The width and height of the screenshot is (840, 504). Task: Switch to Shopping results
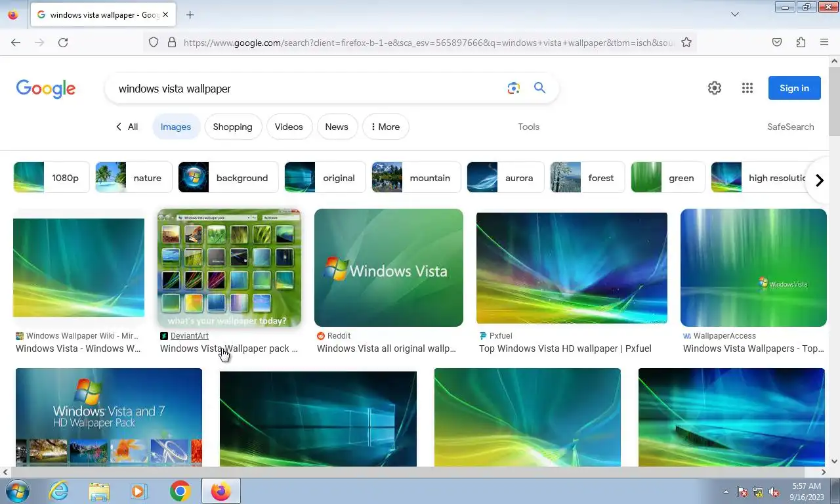[x=233, y=127]
